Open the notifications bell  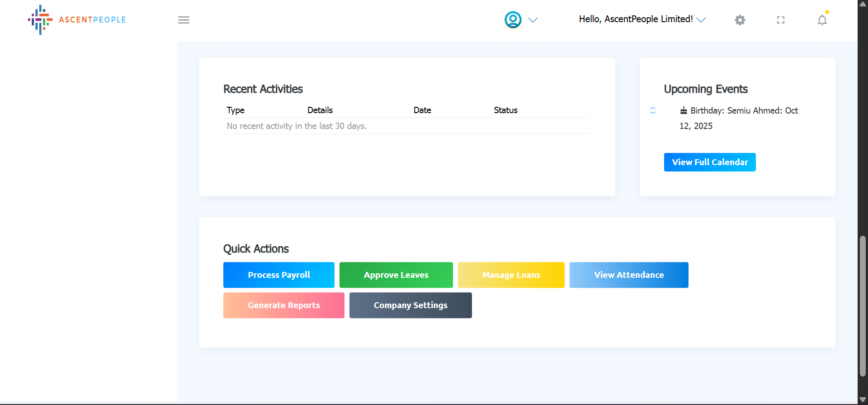[822, 20]
